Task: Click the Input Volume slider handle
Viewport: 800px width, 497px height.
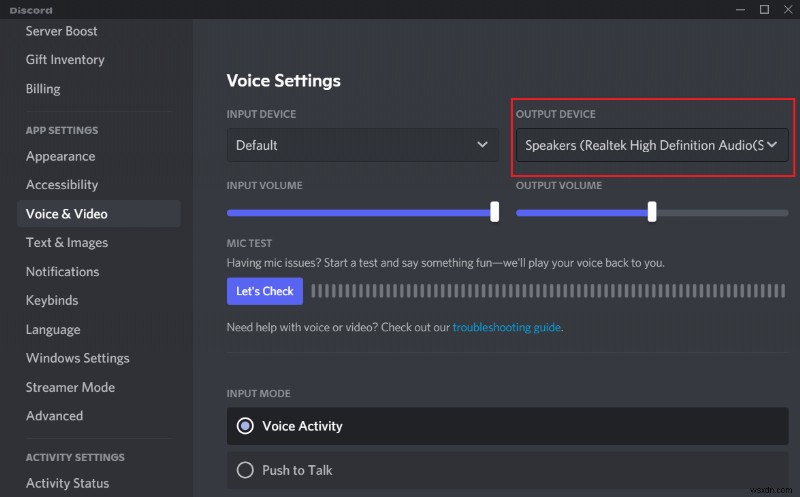Action: (494, 211)
